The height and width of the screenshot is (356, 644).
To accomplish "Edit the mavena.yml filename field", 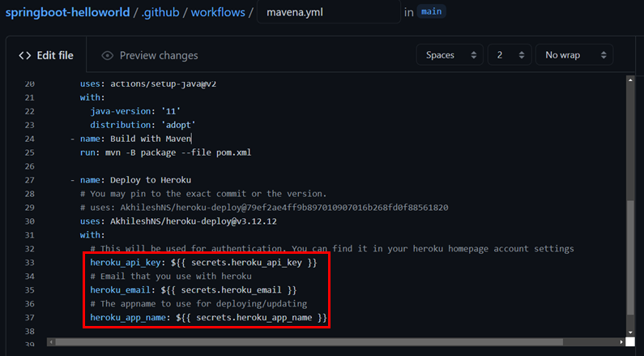I will [x=329, y=12].
